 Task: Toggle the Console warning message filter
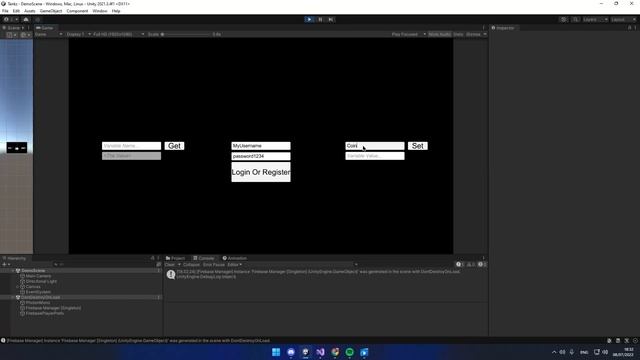point(471,264)
